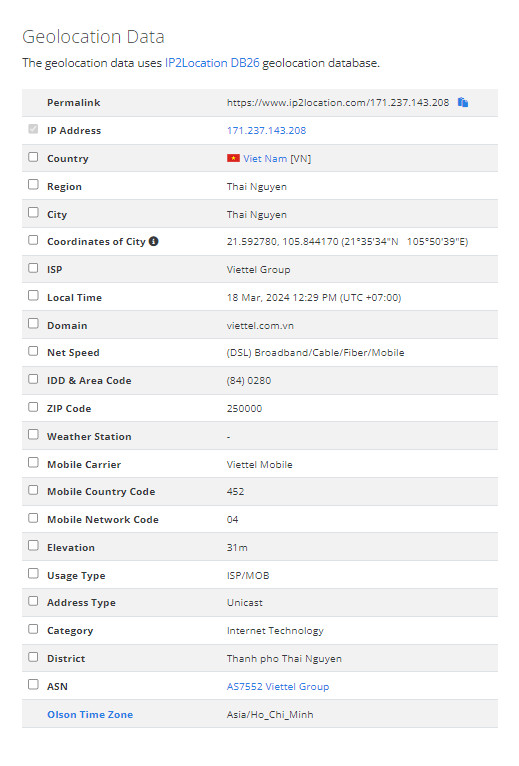This screenshot has width=519, height=766.
Task: Copy the permalink with the clipboard icon
Action: pyautogui.click(x=463, y=102)
